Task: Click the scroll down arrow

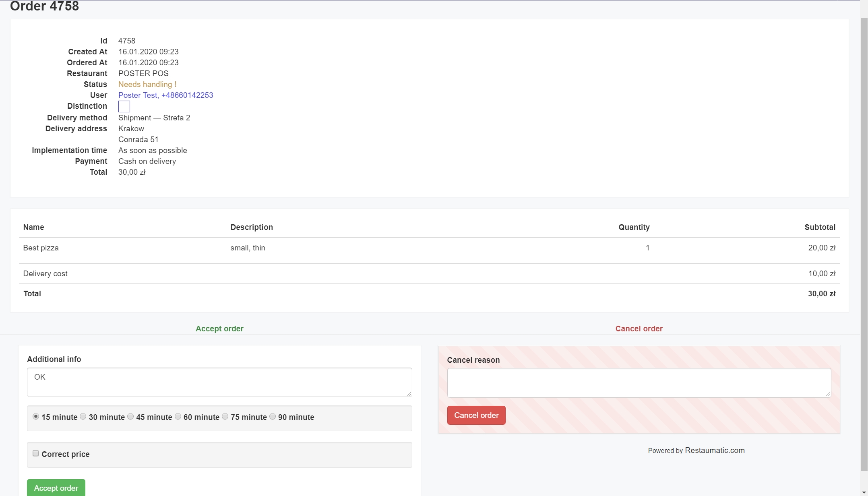Action: [864, 492]
